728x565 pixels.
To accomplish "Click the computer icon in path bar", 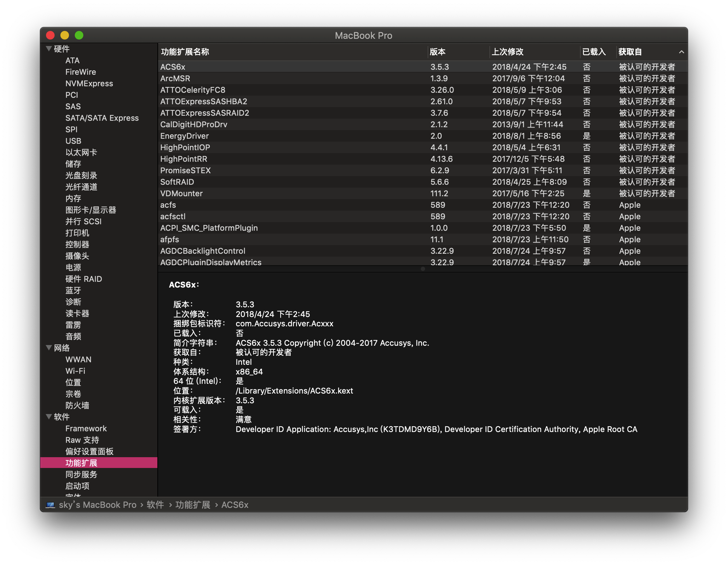I will click(50, 505).
